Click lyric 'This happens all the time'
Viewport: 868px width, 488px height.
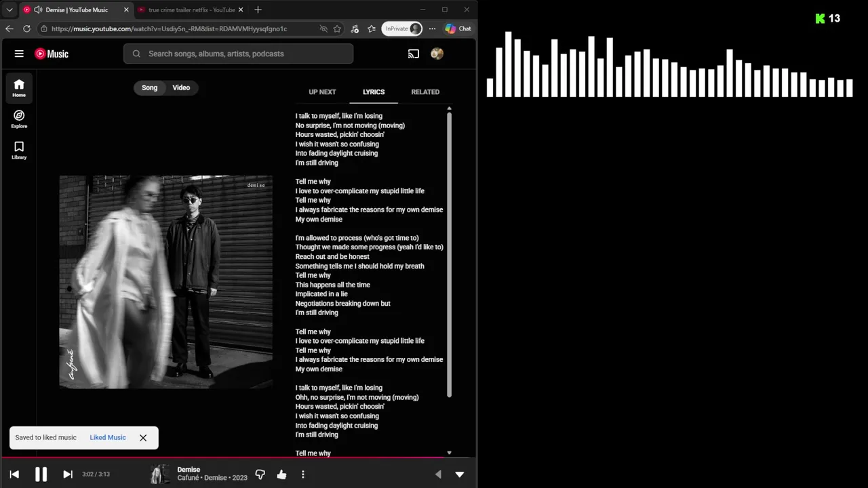click(333, 285)
